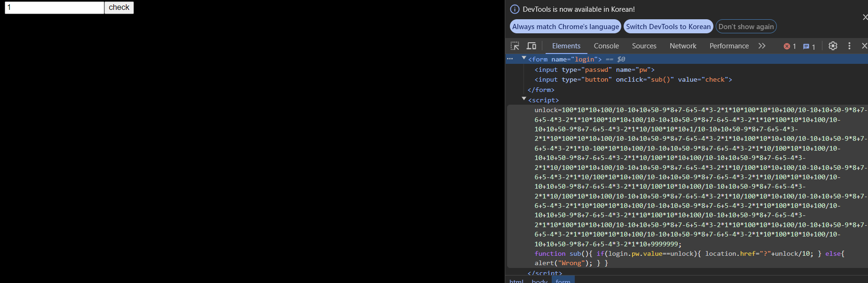Switch to the Console tab
This screenshot has width=868, height=283.
[x=606, y=46]
